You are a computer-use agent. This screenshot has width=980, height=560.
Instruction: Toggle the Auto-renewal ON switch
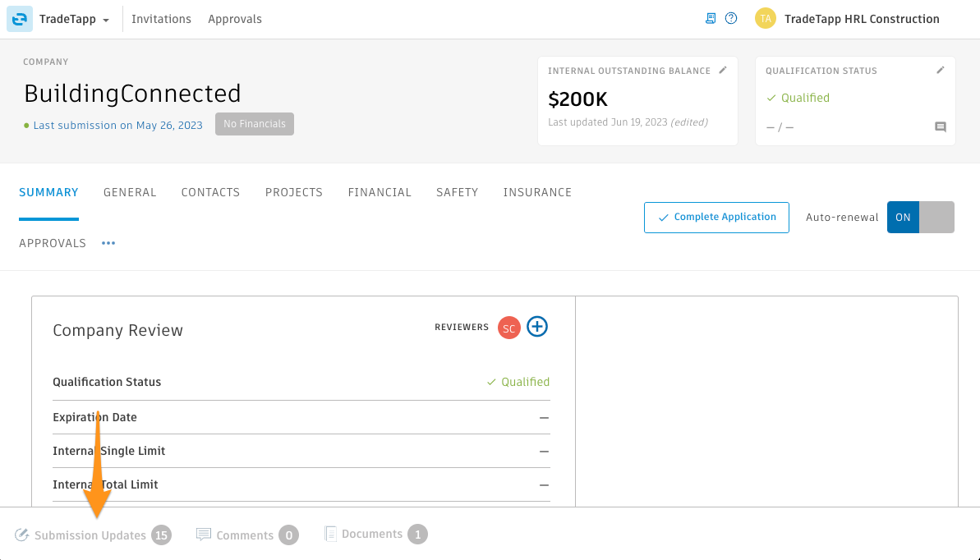coord(920,218)
